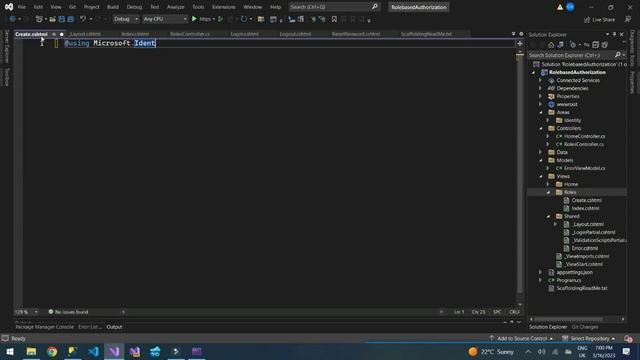640x360 pixels.
Task: Click Add to Source Control
Action: point(521,338)
